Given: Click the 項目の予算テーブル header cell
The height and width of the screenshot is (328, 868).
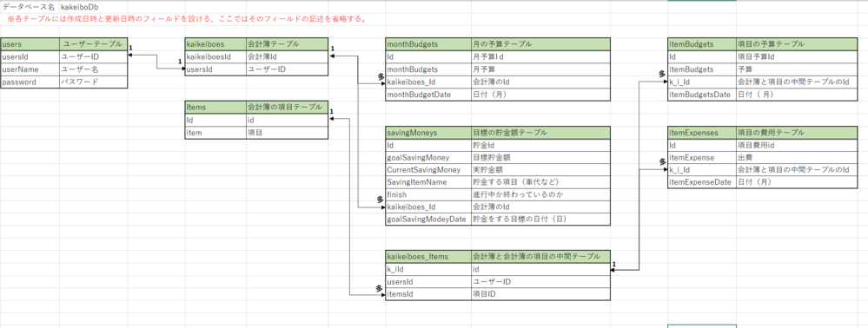Looking at the screenshot, I should pyautogui.click(x=797, y=44).
